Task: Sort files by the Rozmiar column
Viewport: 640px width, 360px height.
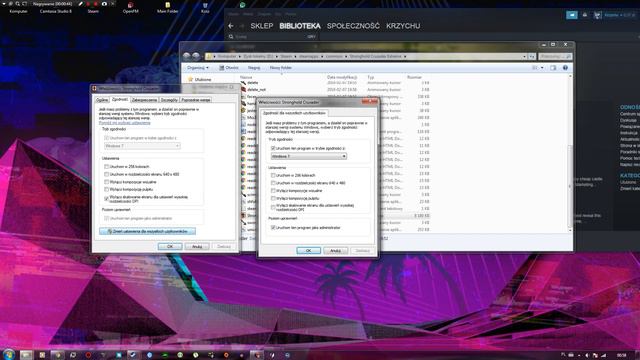Action: point(414,77)
